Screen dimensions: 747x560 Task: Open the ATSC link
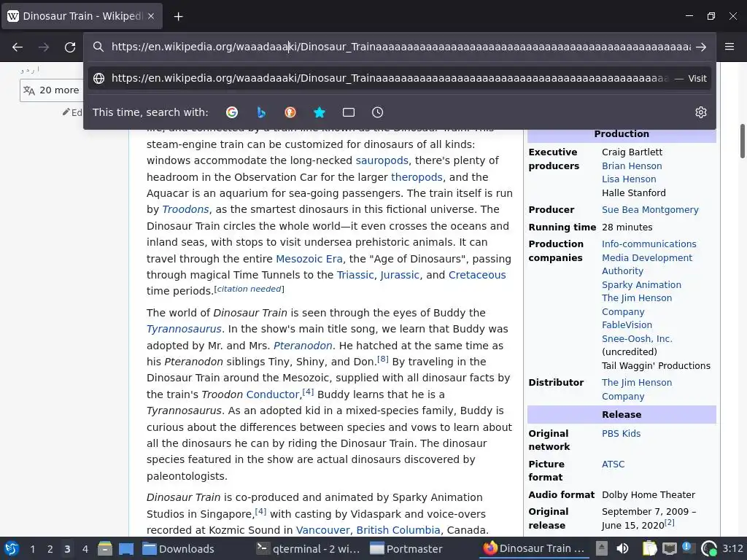click(x=613, y=464)
